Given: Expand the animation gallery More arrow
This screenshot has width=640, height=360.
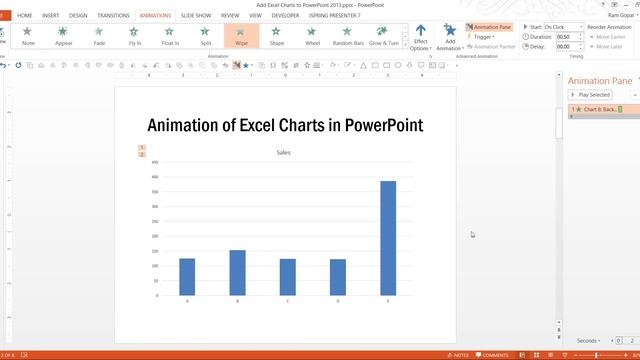Looking at the screenshot, I should [x=405, y=45].
